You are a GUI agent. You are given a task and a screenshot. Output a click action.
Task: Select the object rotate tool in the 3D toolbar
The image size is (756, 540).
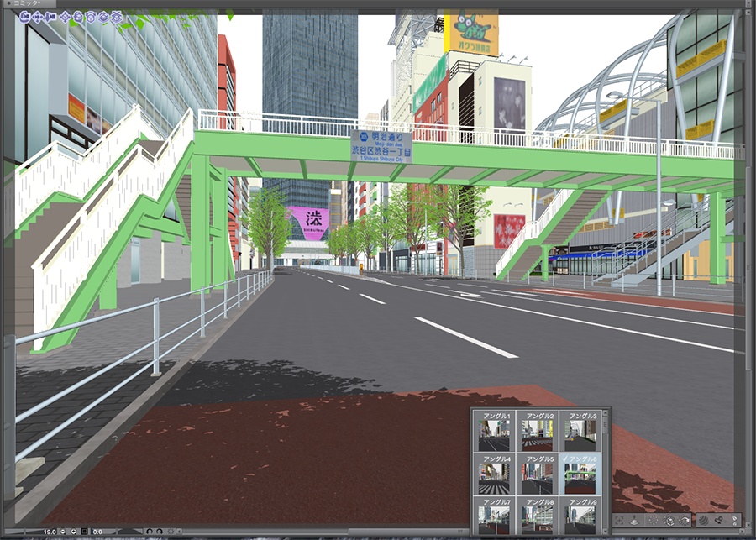[x=77, y=16]
